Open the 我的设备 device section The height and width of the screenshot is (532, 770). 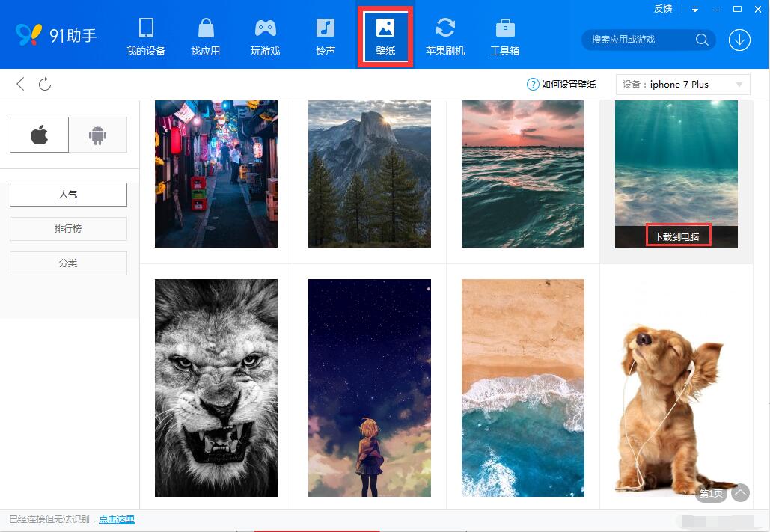(x=146, y=36)
